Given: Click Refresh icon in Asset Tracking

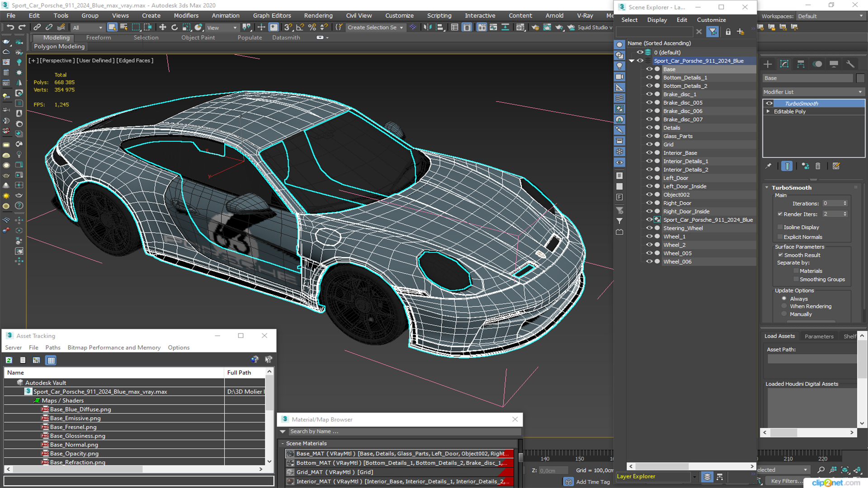Looking at the screenshot, I should pos(9,360).
